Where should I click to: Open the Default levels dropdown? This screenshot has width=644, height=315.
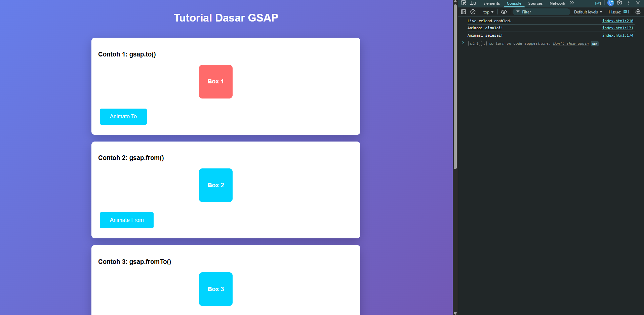pyautogui.click(x=588, y=12)
